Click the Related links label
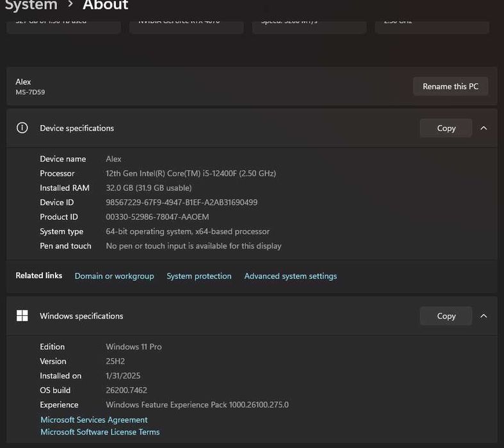 click(39, 276)
